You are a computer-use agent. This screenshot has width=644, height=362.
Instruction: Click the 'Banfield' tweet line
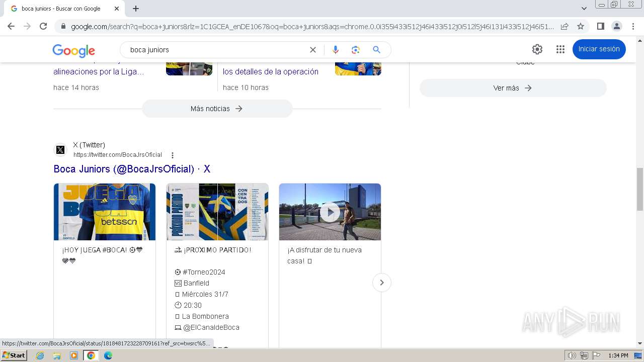(192, 283)
